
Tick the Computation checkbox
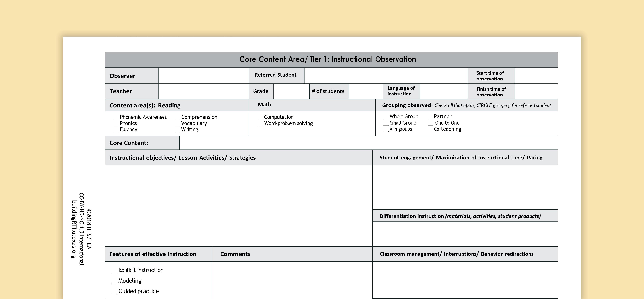tap(261, 118)
